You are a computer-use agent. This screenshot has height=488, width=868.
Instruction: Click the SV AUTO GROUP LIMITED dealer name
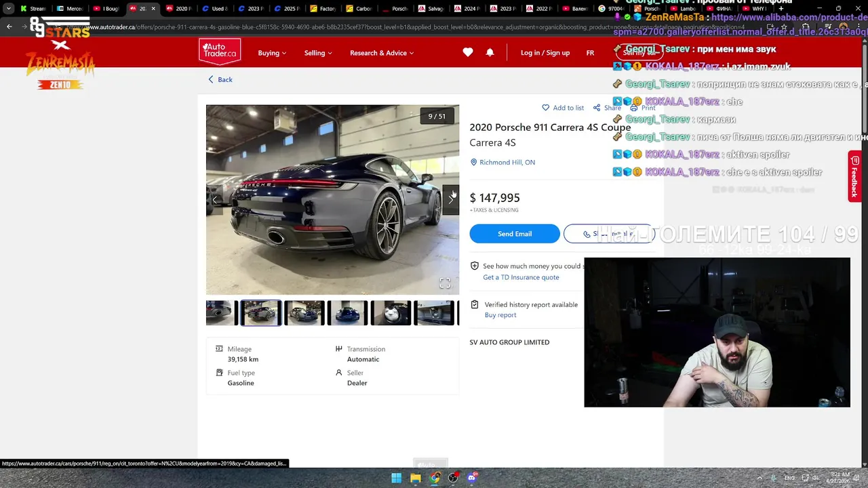pyautogui.click(x=509, y=342)
